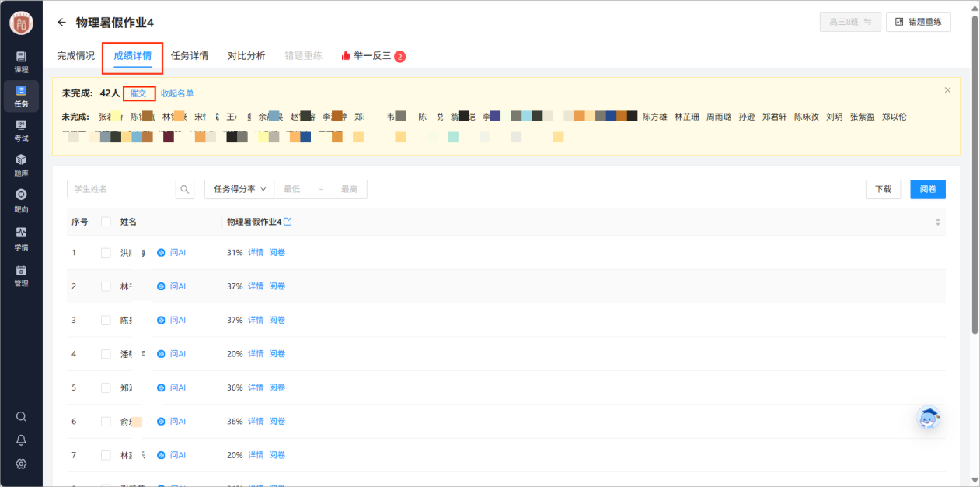Viewport: 980px width, 487px height.
Task: Go back using the arrow beside 物理暑假作业4
Action: [62, 23]
